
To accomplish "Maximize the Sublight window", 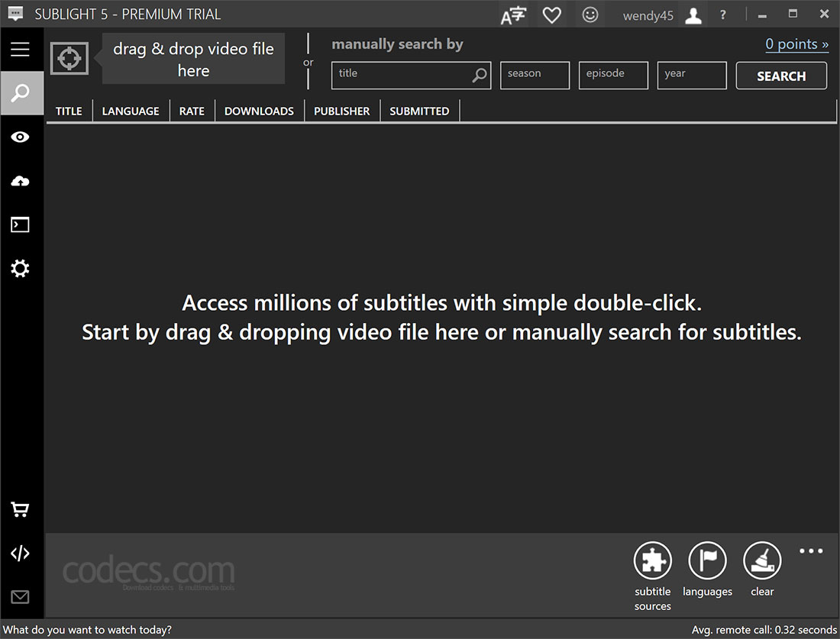I will [x=793, y=14].
